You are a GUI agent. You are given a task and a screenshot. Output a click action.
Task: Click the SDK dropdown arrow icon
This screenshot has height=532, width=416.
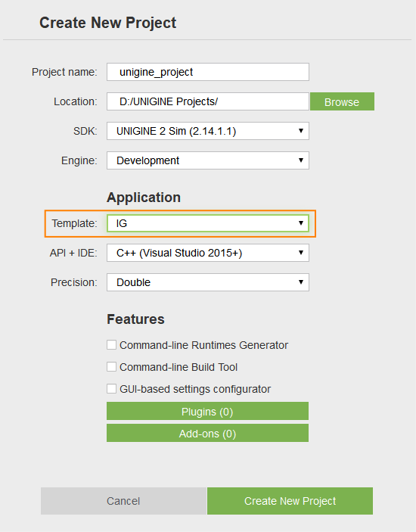tap(301, 131)
